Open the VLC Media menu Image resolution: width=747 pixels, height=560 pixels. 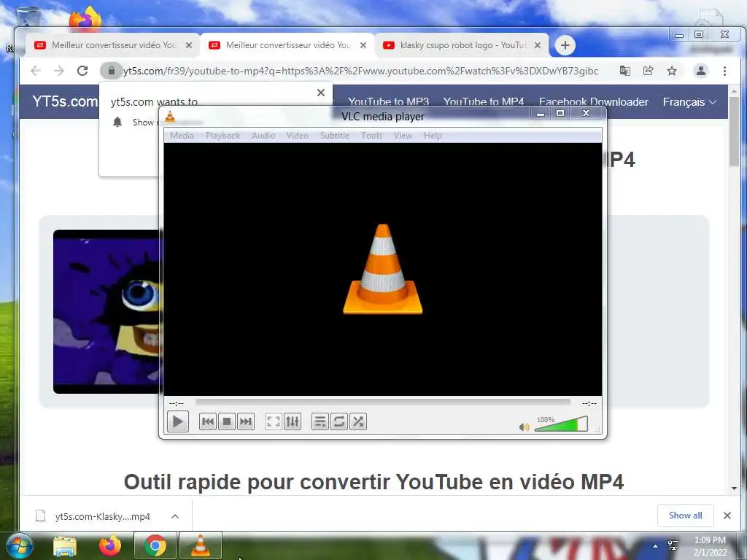182,135
